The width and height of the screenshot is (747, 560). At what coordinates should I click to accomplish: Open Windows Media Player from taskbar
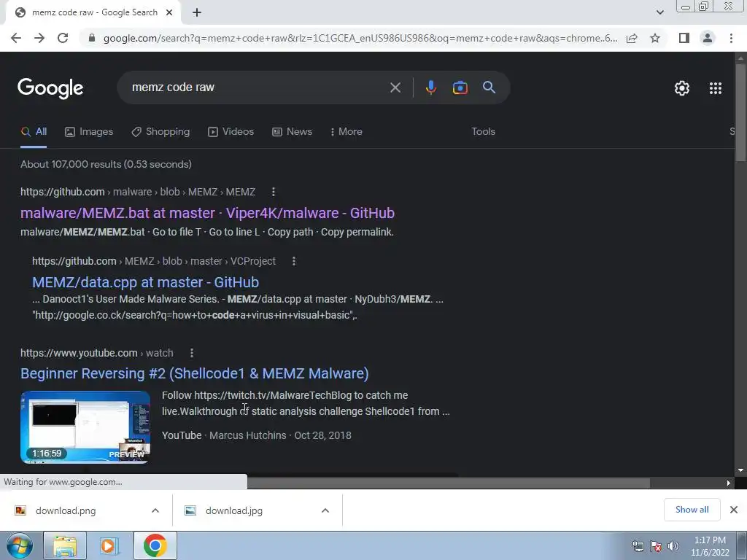(x=109, y=545)
